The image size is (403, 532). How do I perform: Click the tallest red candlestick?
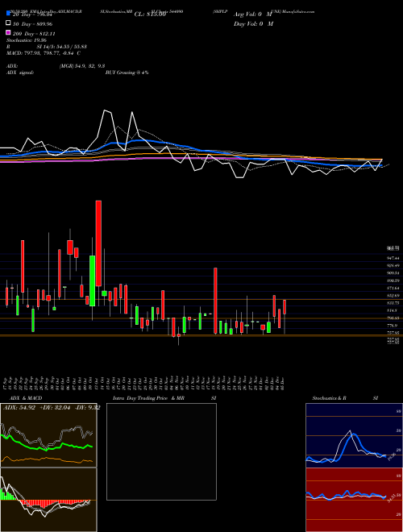pos(98,243)
